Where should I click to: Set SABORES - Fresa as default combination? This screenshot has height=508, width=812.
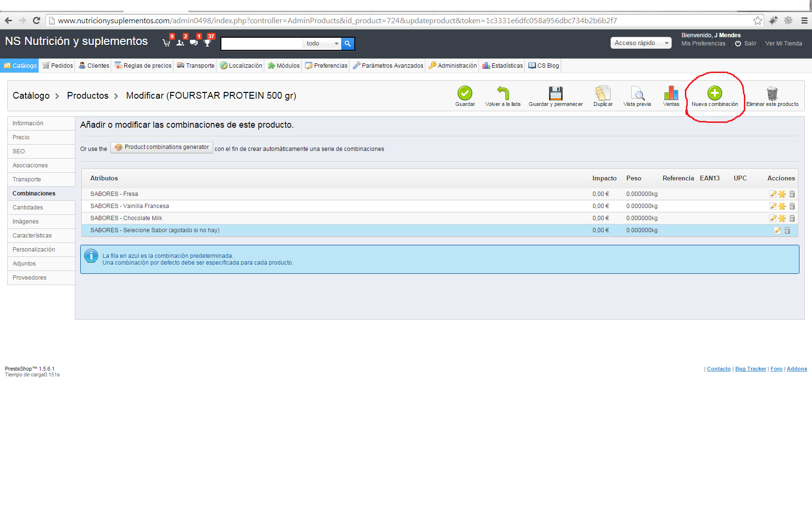click(782, 194)
